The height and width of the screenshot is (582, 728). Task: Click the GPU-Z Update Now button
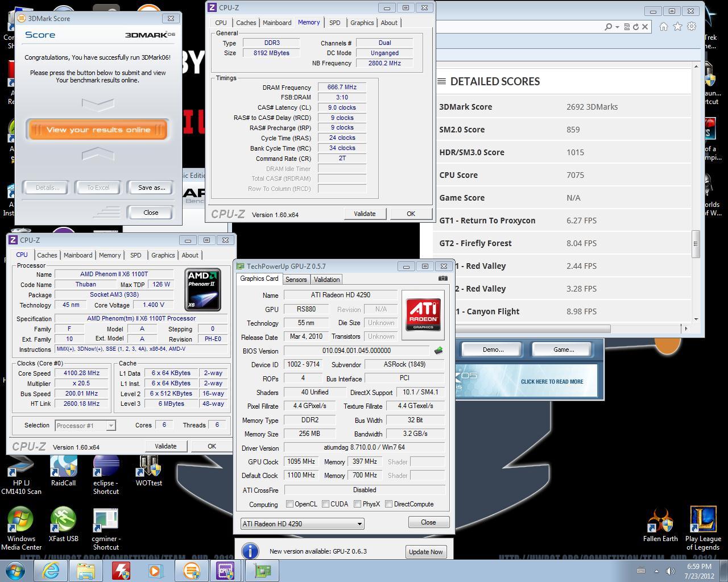click(425, 552)
